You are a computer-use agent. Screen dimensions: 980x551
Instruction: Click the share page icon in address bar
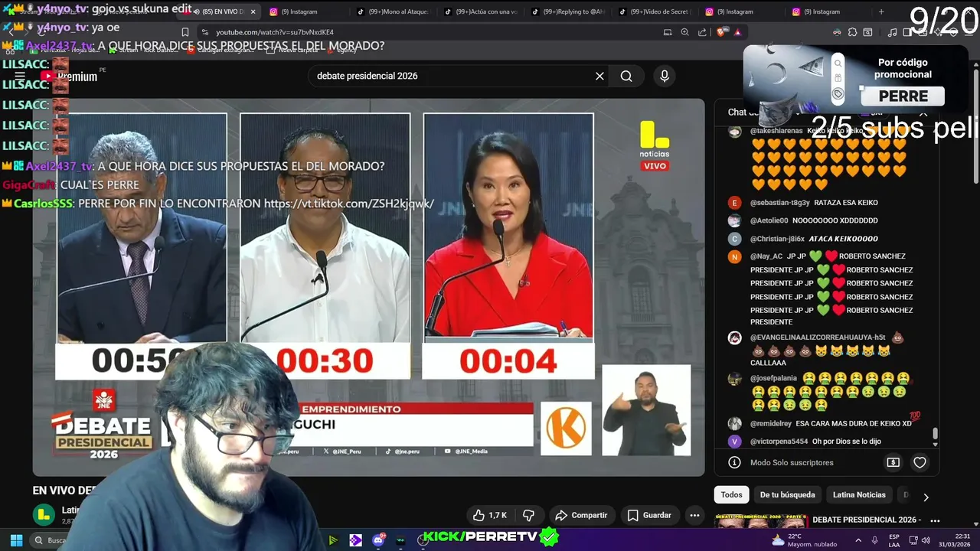pyautogui.click(x=702, y=32)
